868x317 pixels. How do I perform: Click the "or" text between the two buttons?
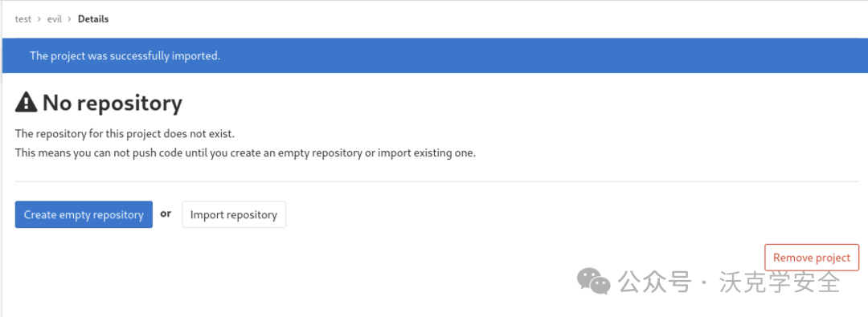(x=166, y=213)
